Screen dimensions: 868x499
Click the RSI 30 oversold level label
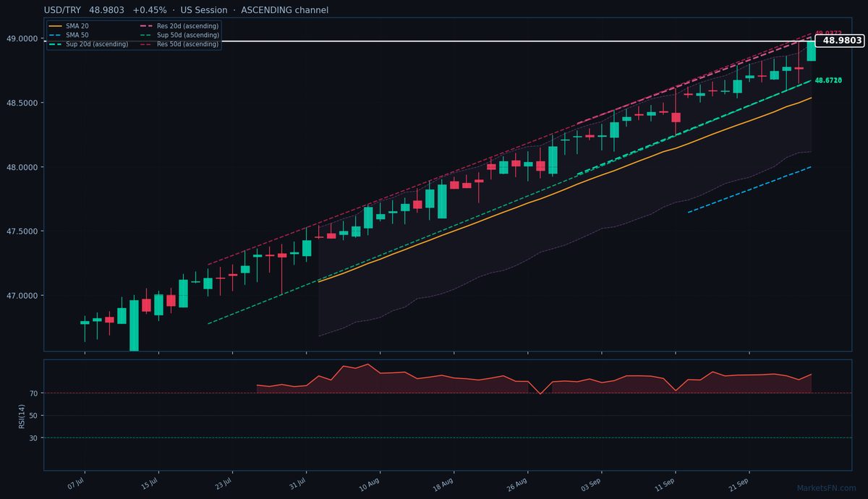pyautogui.click(x=33, y=438)
